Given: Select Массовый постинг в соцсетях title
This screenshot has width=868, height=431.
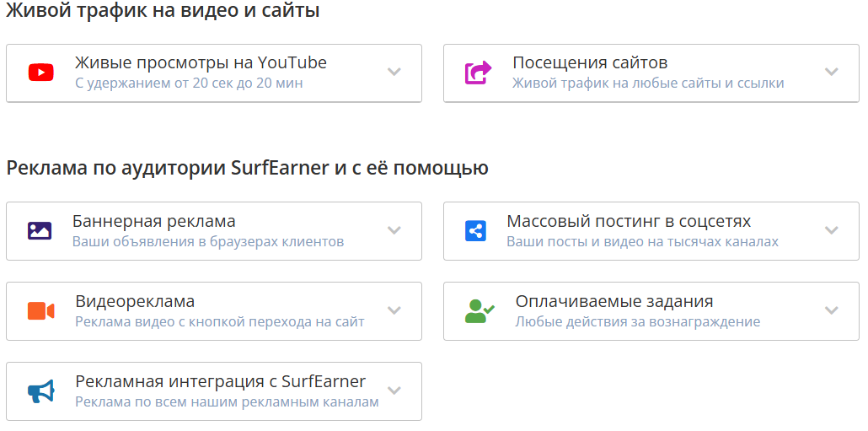Looking at the screenshot, I should tap(629, 221).
